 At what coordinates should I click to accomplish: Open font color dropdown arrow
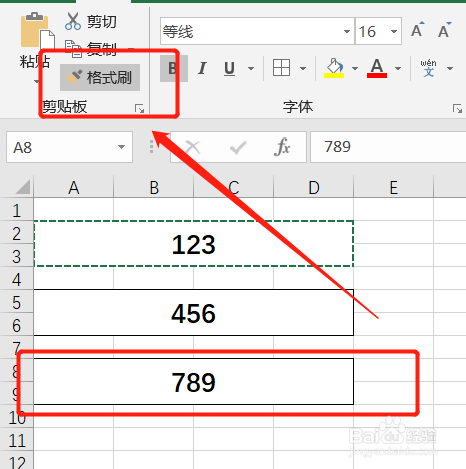[398, 68]
